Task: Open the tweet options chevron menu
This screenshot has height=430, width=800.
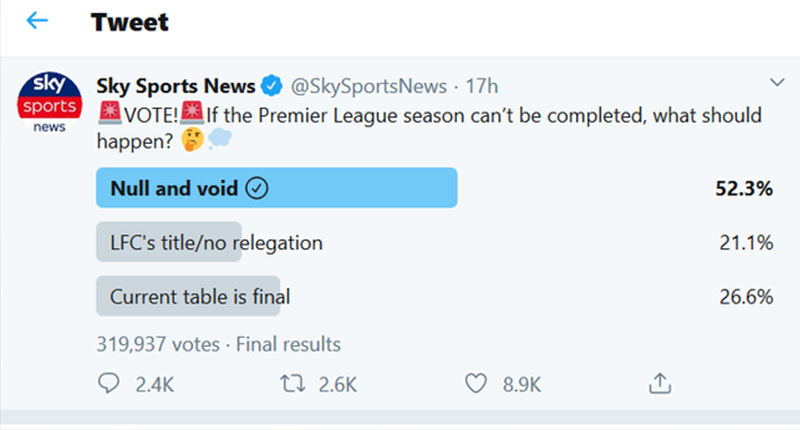Action: (x=777, y=82)
